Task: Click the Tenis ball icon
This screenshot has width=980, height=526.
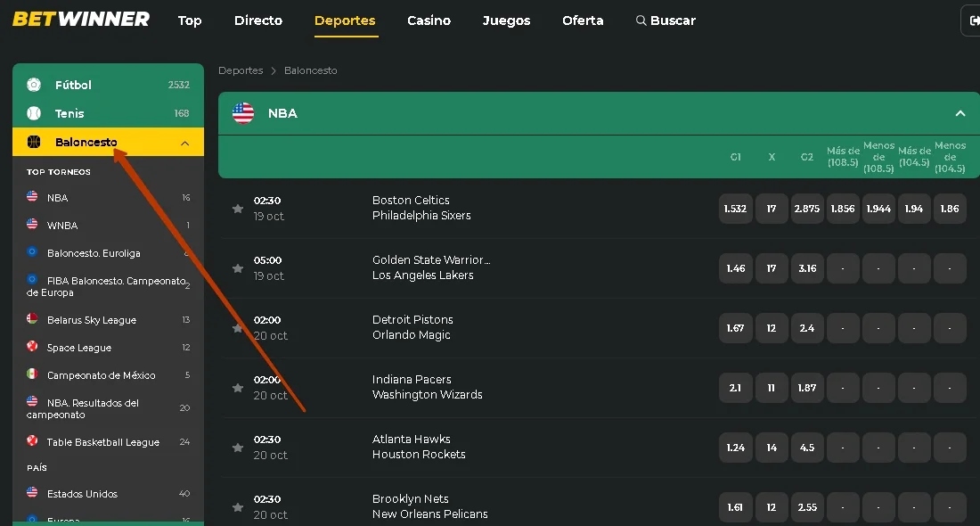Action: pos(34,113)
